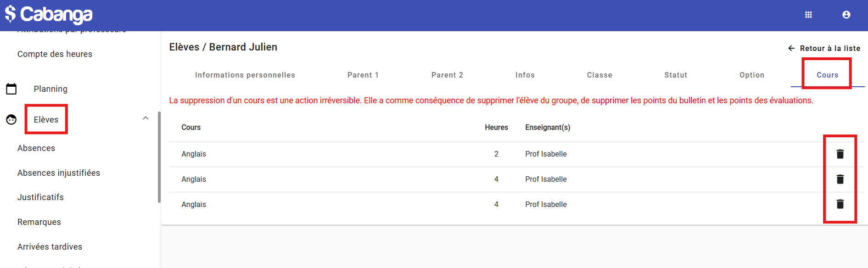868x268 pixels.
Task: Click the Planning calendar icon
Action: pos(11,89)
